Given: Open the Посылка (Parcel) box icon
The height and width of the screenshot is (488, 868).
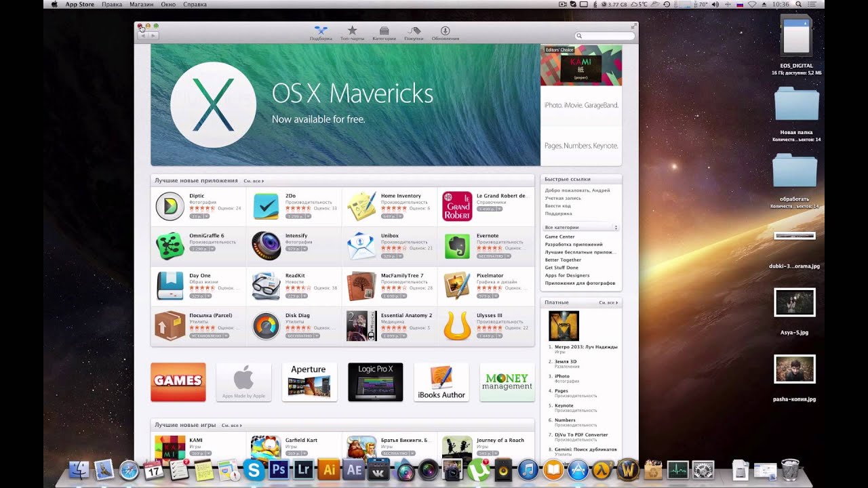Looking at the screenshot, I should click(170, 326).
